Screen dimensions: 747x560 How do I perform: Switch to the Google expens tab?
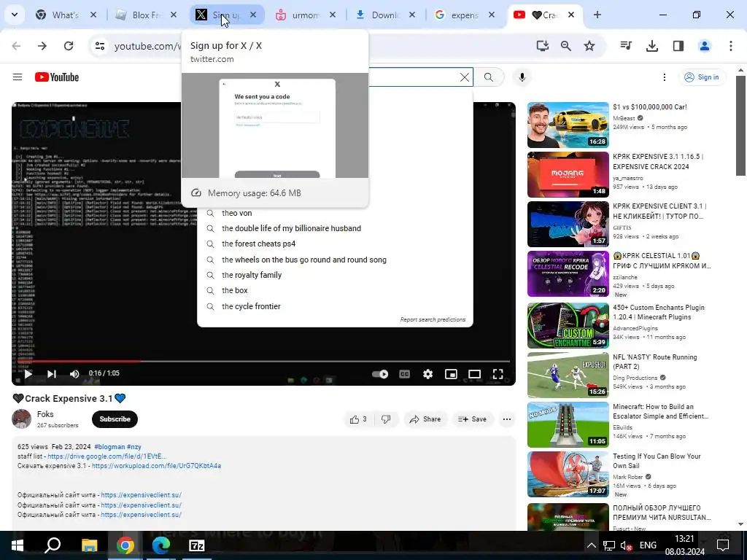tap(465, 15)
